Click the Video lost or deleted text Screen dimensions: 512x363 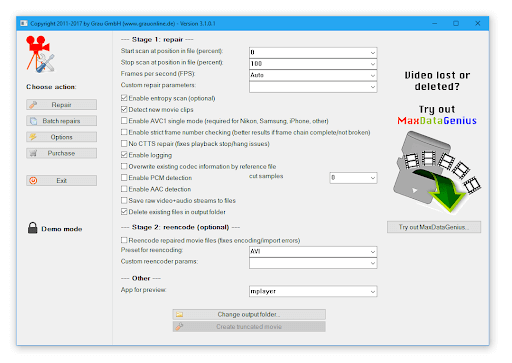pyautogui.click(x=437, y=81)
